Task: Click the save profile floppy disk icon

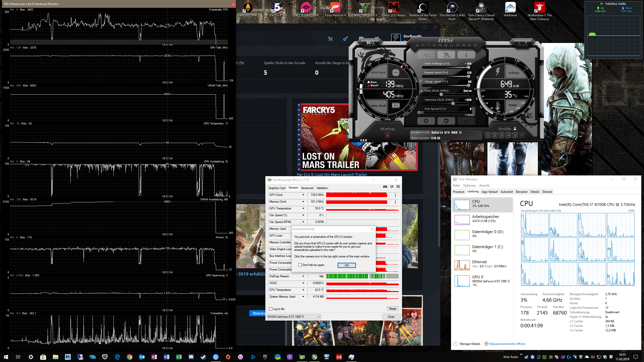Action: pos(522,135)
